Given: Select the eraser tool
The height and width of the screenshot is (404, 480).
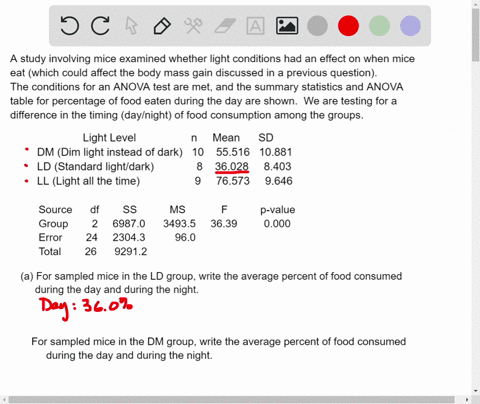Looking at the screenshot, I should 225,26.
